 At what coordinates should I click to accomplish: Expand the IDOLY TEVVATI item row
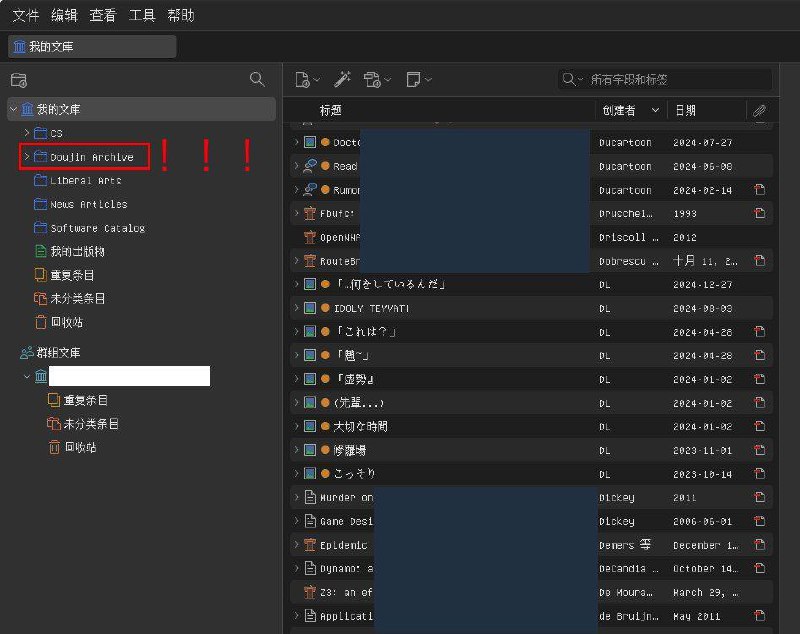click(x=296, y=308)
